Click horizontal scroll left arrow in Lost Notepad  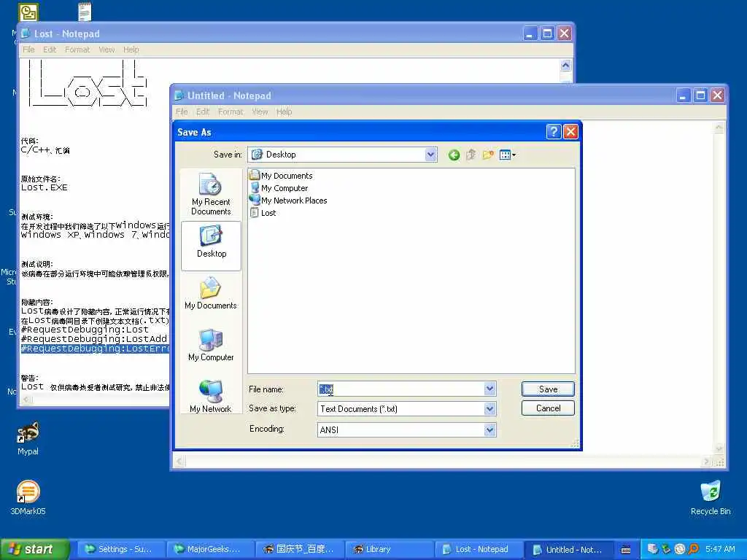point(27,400)
